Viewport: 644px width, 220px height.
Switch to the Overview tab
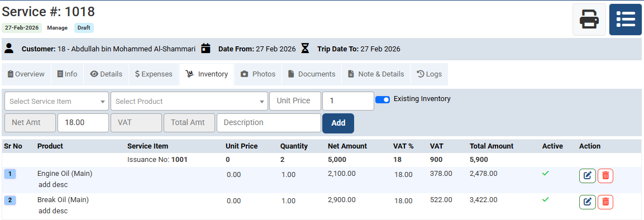(26, 74)
